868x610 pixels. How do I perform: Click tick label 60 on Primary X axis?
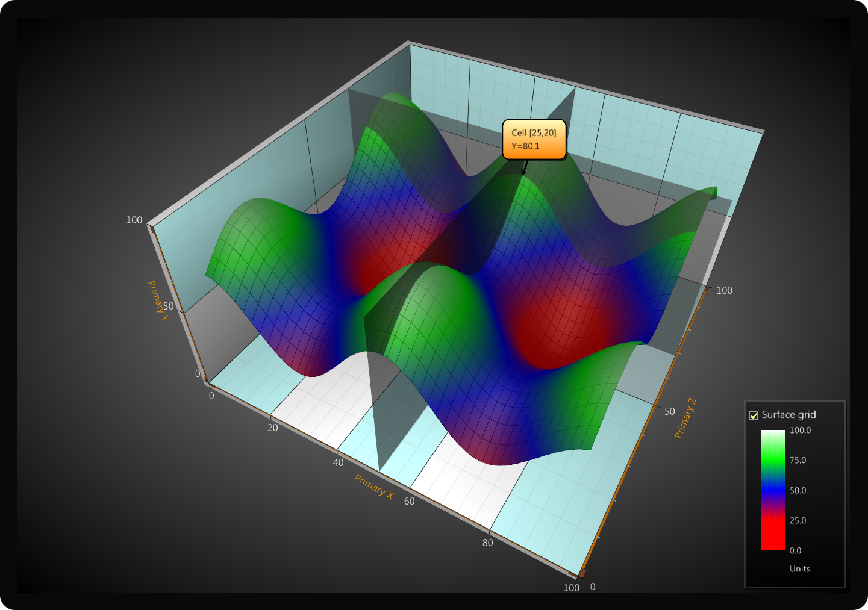(x=410, y=502)
